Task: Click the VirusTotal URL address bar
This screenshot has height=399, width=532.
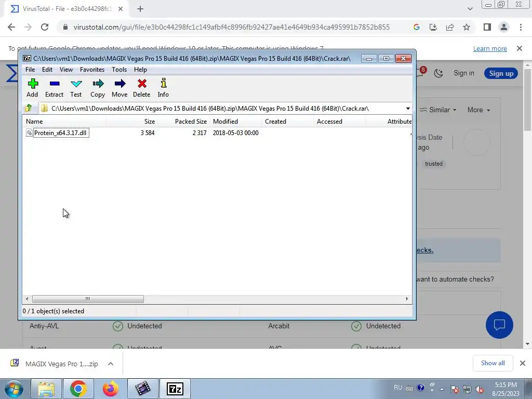Action: (x=231, y=27)
